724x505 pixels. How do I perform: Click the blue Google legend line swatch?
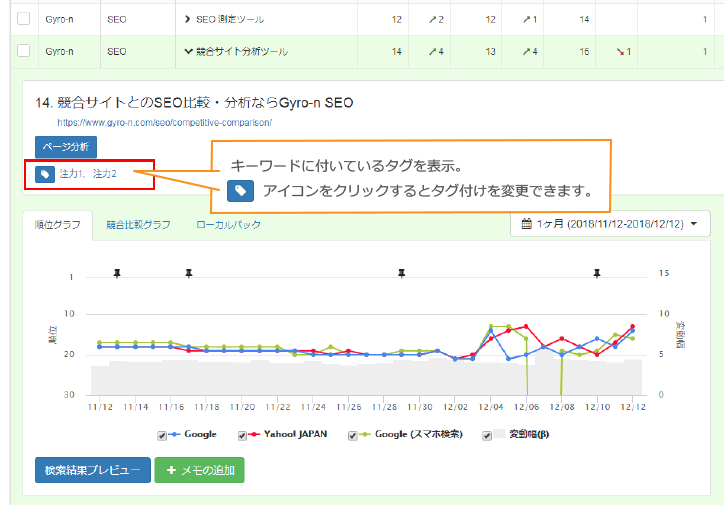(175, 434)
